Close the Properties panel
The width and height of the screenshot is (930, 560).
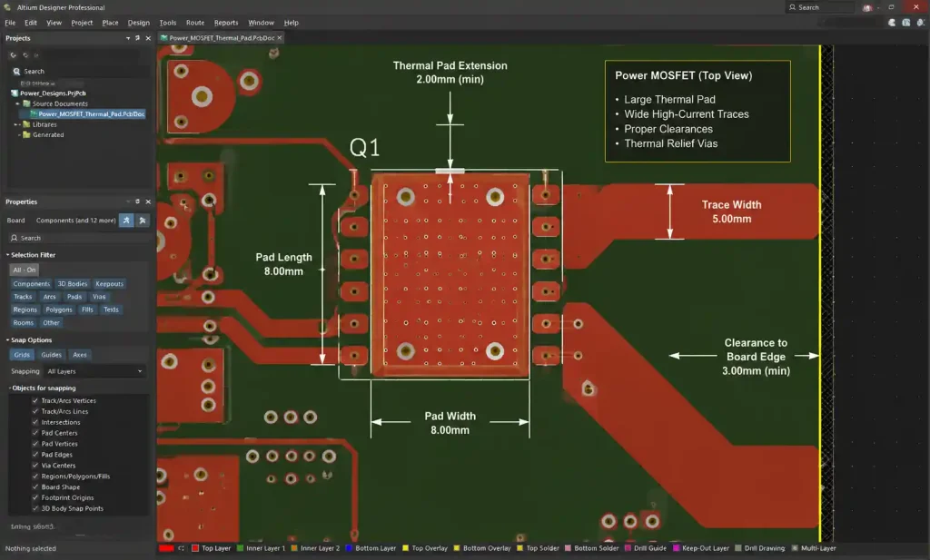point(148,201)
